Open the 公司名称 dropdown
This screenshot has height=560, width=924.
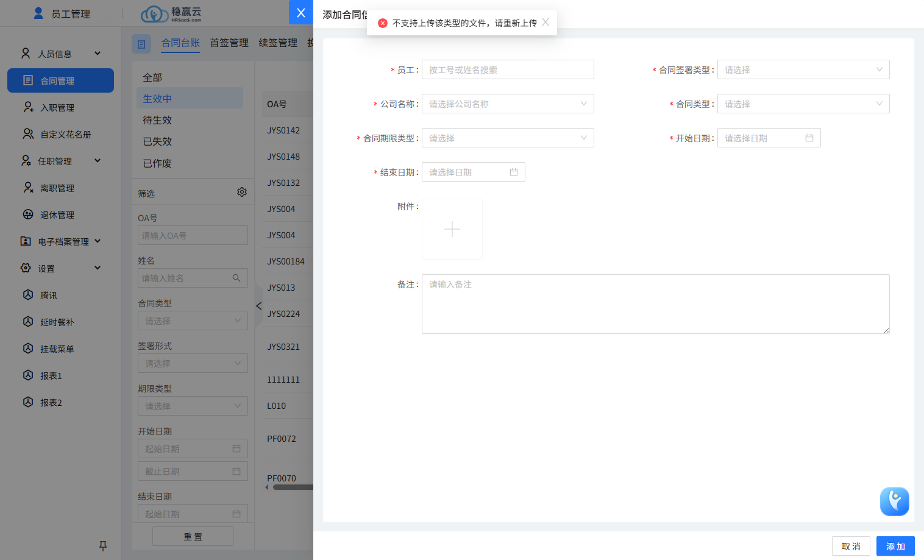pos(507,104)
